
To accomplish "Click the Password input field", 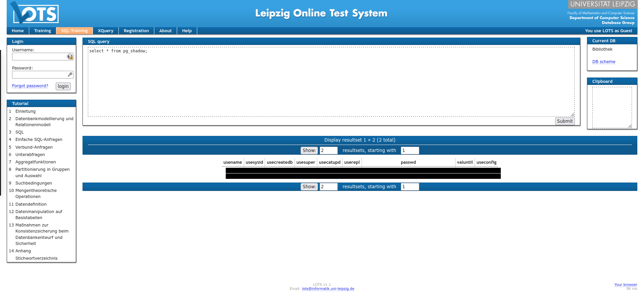I will tap(43, 74).
